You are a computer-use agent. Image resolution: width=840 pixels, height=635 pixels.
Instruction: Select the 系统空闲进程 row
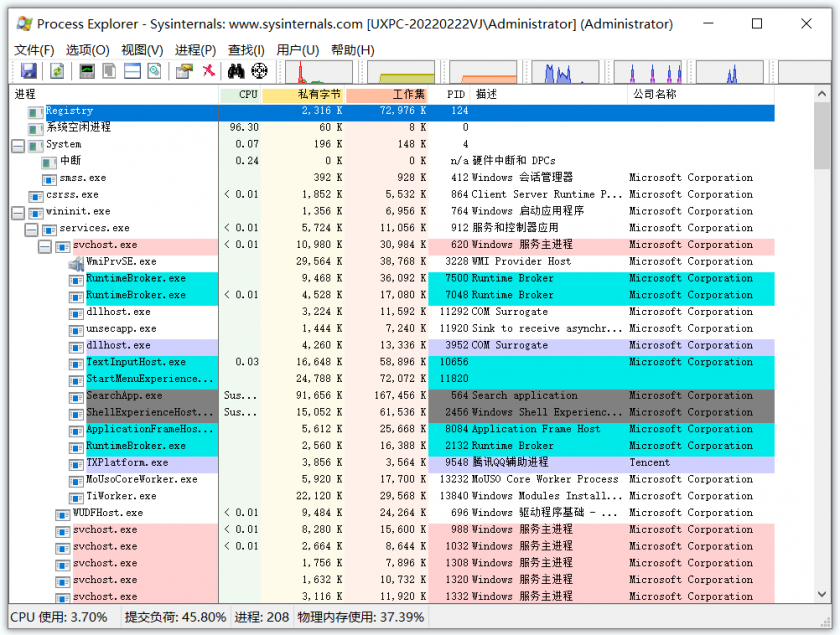[x=392, y=128]
